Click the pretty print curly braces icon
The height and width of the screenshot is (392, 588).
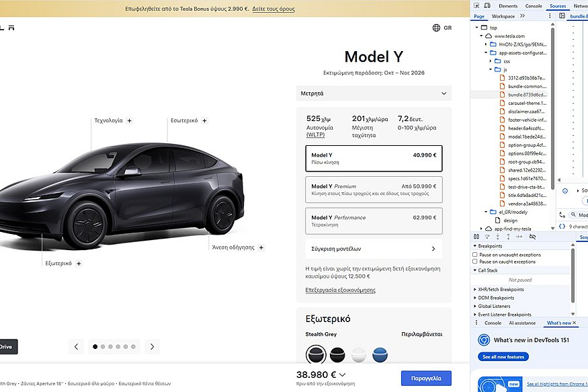pyautogui.click(x=562, y=226)
